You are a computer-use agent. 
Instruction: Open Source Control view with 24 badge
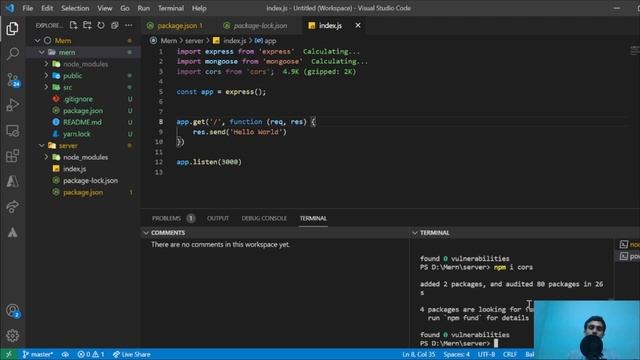(x=12, y=80)
